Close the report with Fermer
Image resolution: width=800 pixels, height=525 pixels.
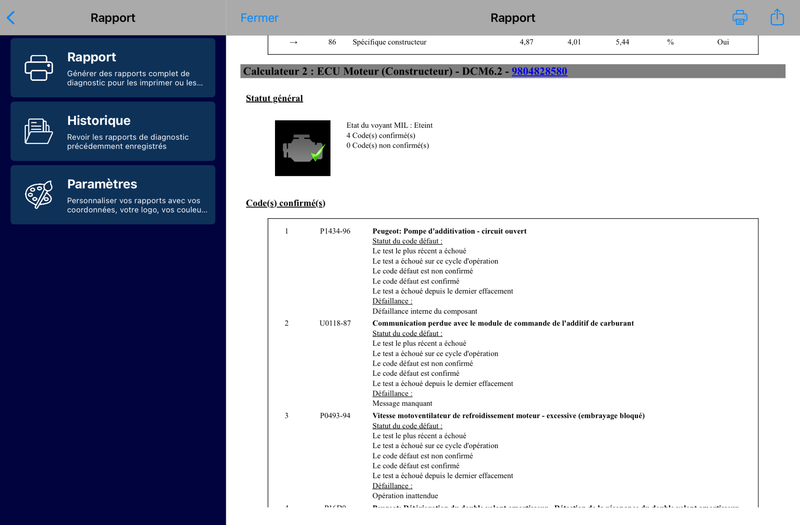[x=259, y=18]
